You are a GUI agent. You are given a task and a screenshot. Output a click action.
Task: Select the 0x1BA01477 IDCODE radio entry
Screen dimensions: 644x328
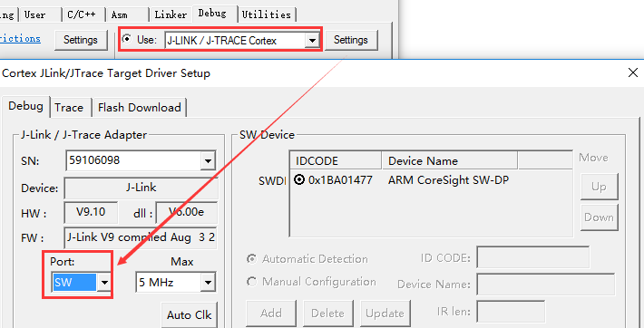click(x=300, y=179)
